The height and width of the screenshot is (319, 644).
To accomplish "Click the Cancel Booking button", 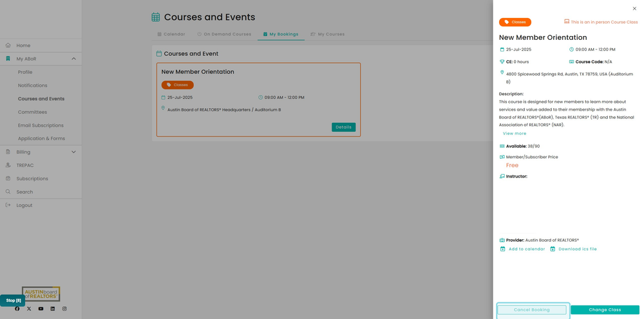I will tap(531, 310).
